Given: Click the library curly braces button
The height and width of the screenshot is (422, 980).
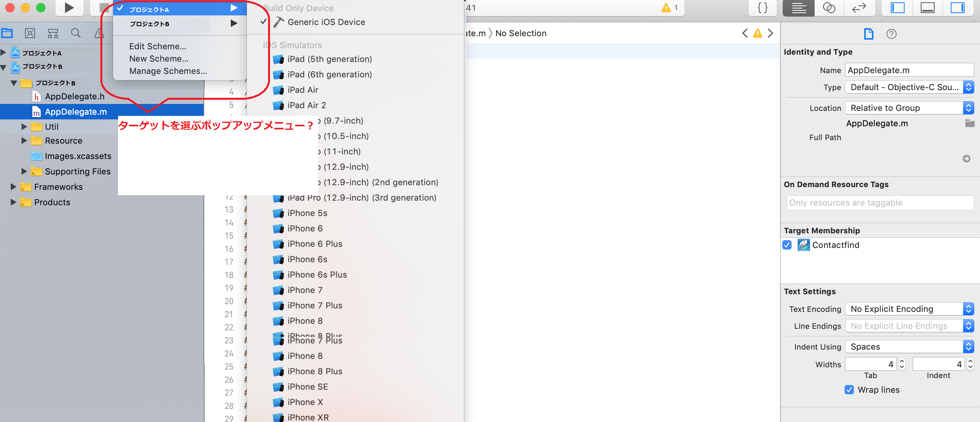Looking at the screenshot, I should pyautogui.click(x=762, y=8).
